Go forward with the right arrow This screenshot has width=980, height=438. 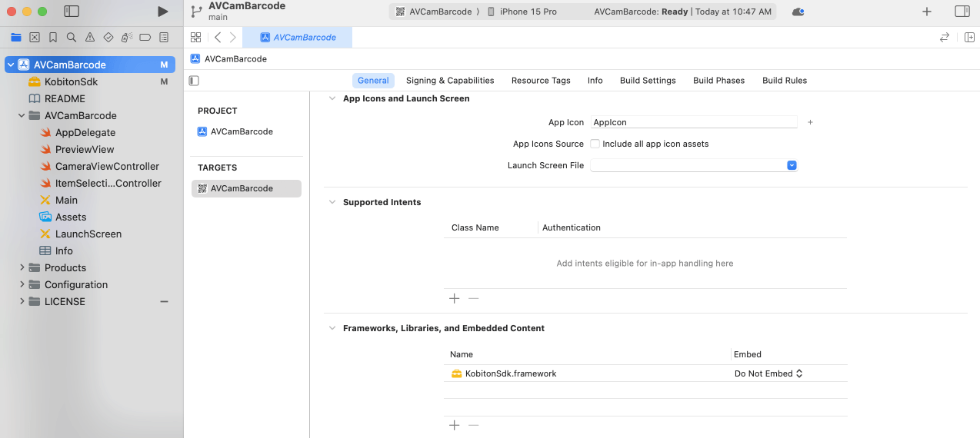point(233,37)
